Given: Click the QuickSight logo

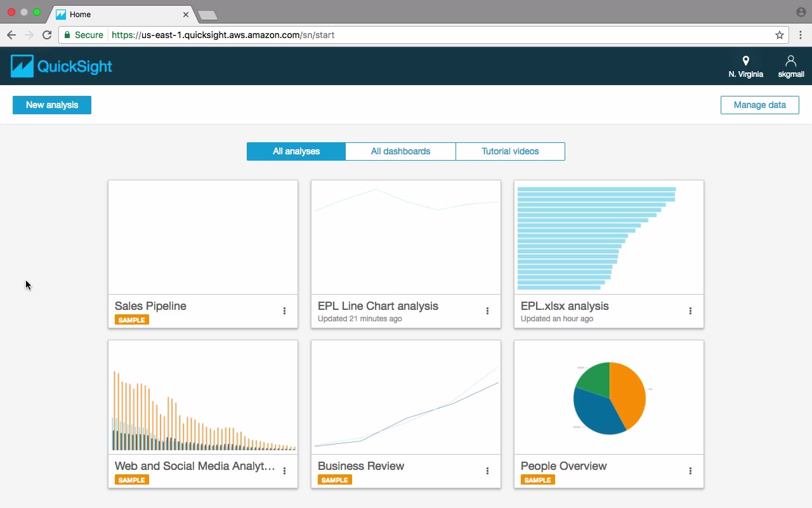Looking at the screenshot, I should 62,66.
